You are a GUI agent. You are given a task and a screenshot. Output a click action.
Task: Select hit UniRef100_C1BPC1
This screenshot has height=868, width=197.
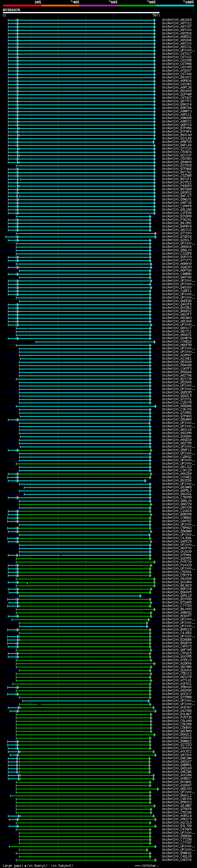point(177,290)
